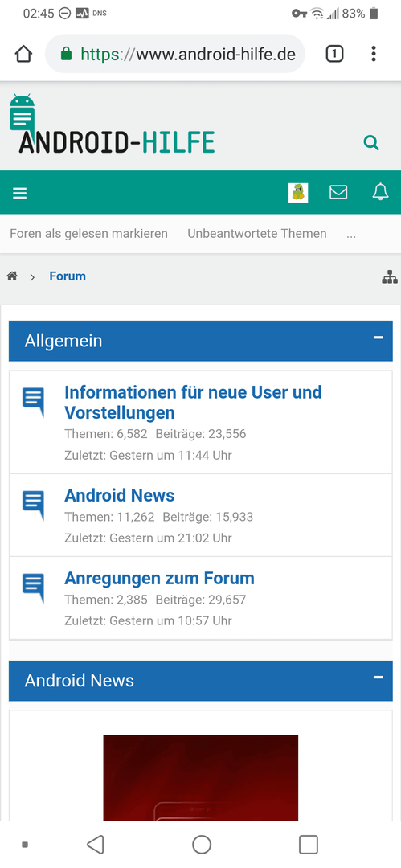The height and width of the screenshot is (868, 401).
Task: Expand the more options ellipsis
Action: point(351,234)
